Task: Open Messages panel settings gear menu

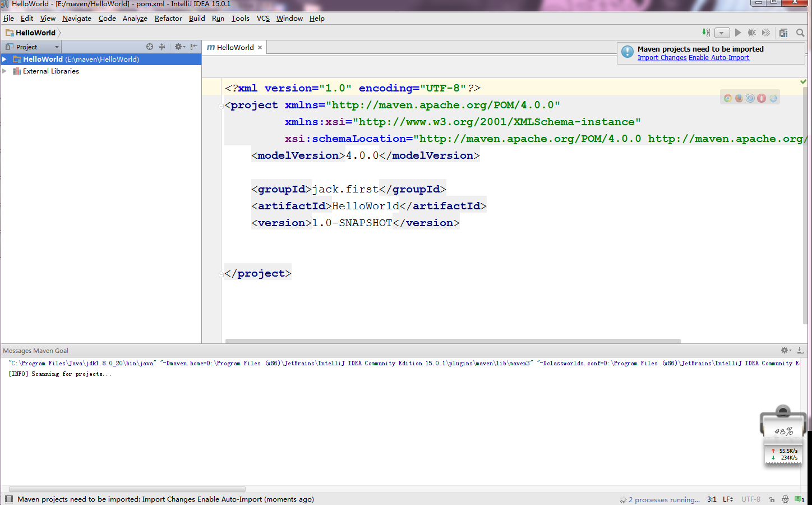Action: [786, 350]
